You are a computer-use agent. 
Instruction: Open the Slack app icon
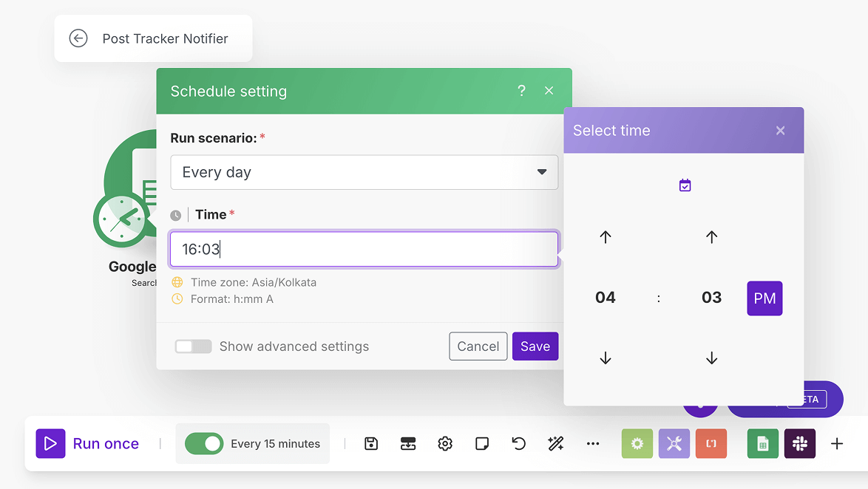(800, 443)
